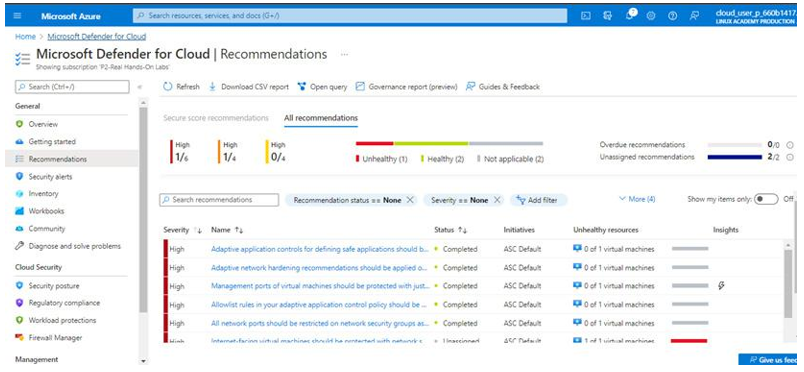
Task: Expand the More (4) filters dropdown
Action: point(637,199)
